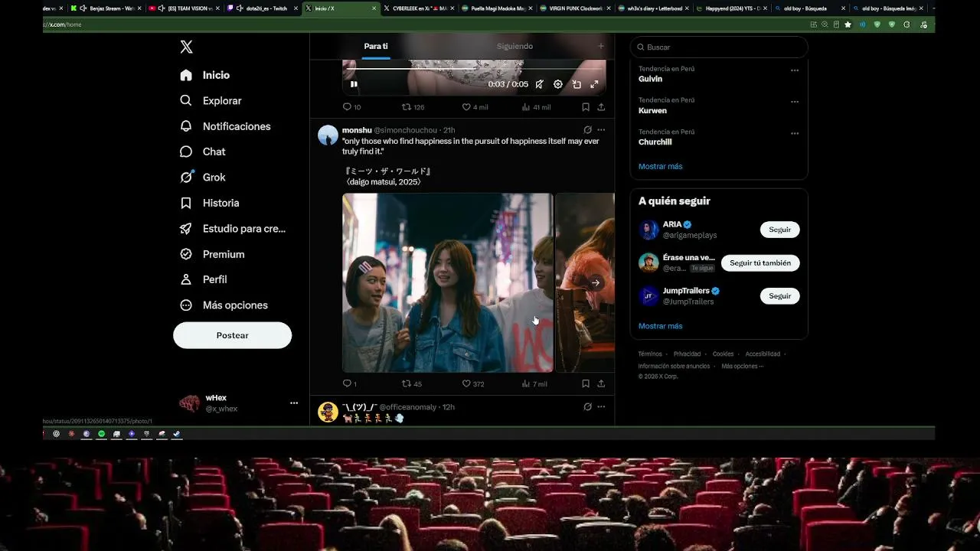This screenshot has height=551, width=980.
Task: Open options for the Guivin trend
Action: [x=795, y=70]
